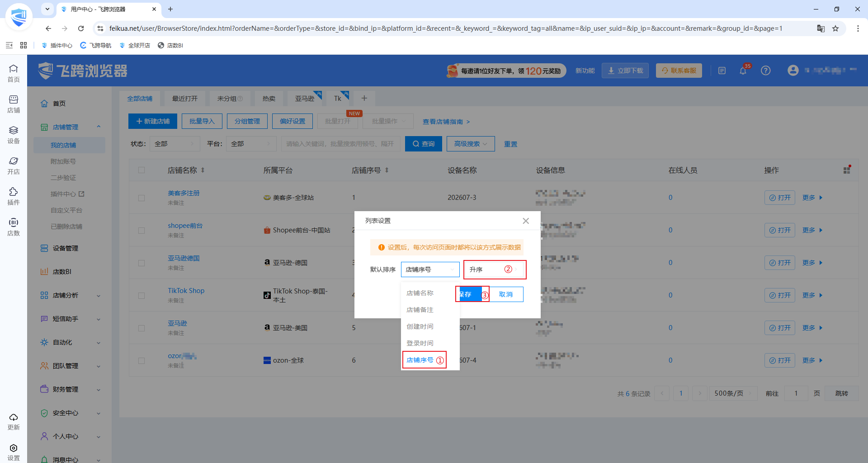Open the 500条/页 page size dropdown

pos(733,393)
